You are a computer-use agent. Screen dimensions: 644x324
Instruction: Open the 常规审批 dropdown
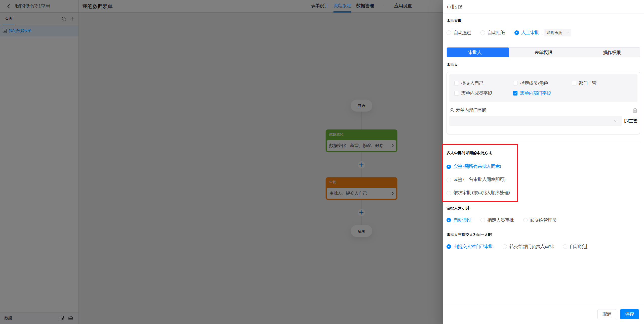click(x=557, y=33)
